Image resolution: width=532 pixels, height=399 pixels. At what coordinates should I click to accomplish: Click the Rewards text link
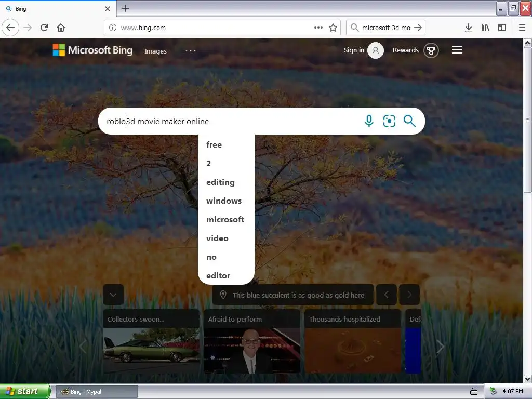click(405, 50)
